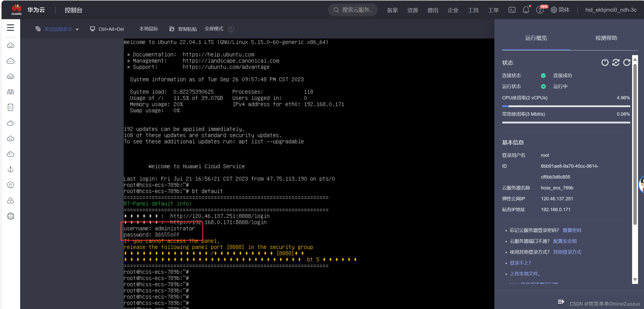Click the bandwidth usage progress bar
This screenshot has width=644, height=309.
(x=566, y=122)
